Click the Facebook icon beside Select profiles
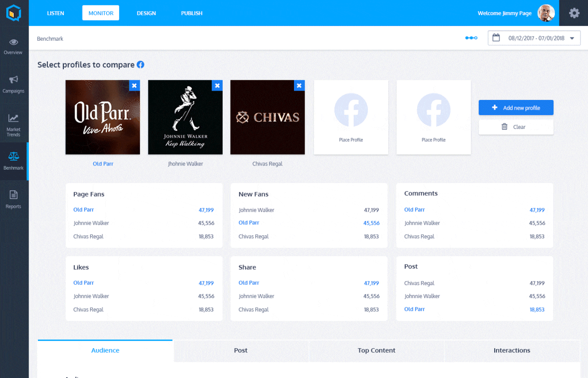This screenshot has height=378, width=588. pyautogui.click(x=140, y=65)
